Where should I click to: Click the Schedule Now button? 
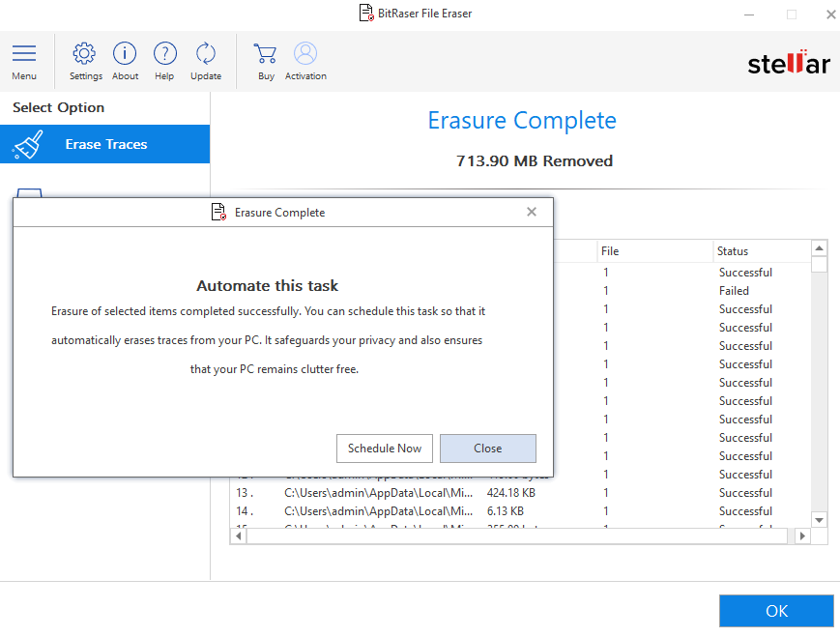click(x=385, y=449)
